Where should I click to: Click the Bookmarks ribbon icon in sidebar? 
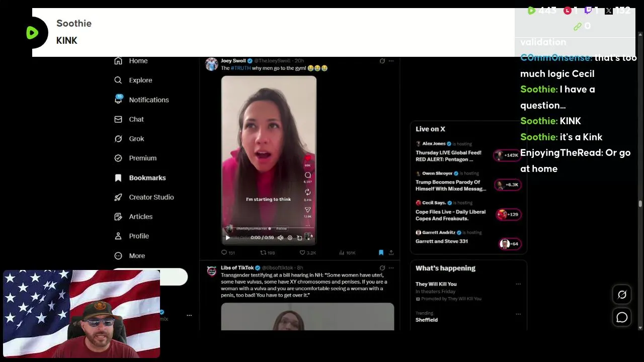pos(118,177)
